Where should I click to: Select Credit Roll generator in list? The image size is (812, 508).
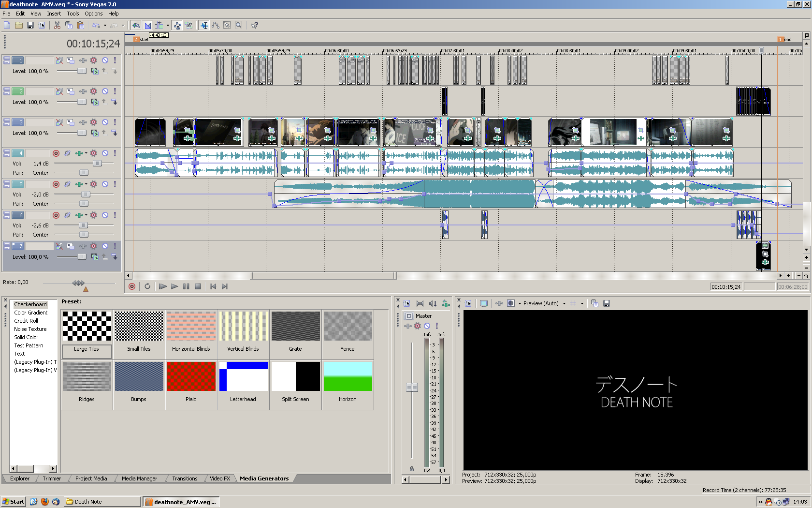[26, 321]
